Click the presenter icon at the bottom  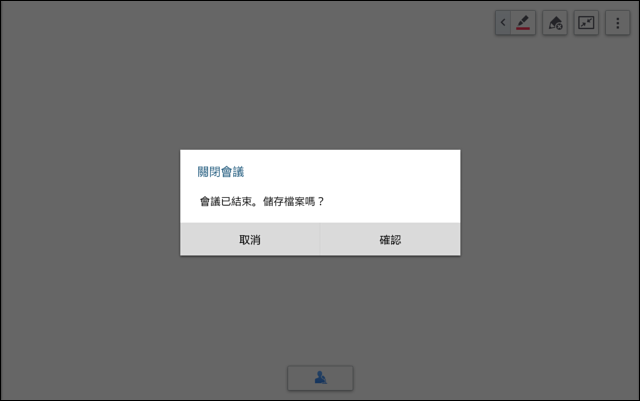click(x=320, y=378)
